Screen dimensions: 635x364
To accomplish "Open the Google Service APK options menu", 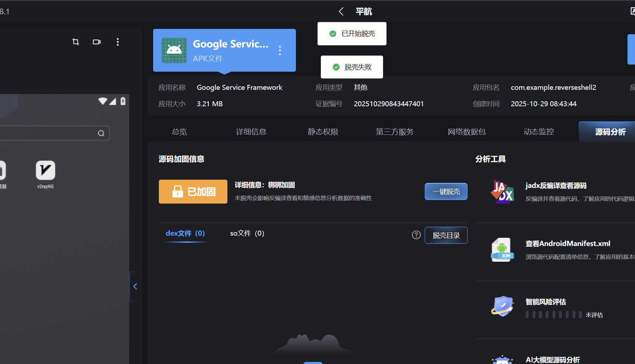I will click(280, 51).
